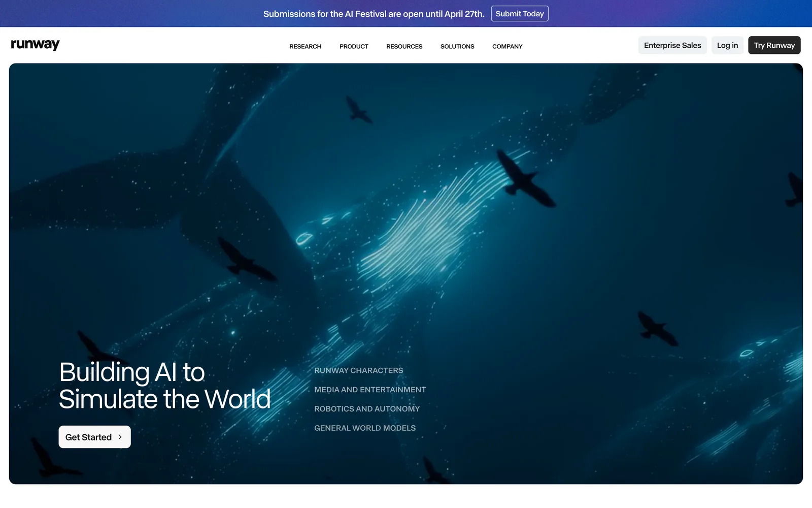The image size is (812, 508).
Task: Click the AI Festival announcement text
Action: click(374, 14)
